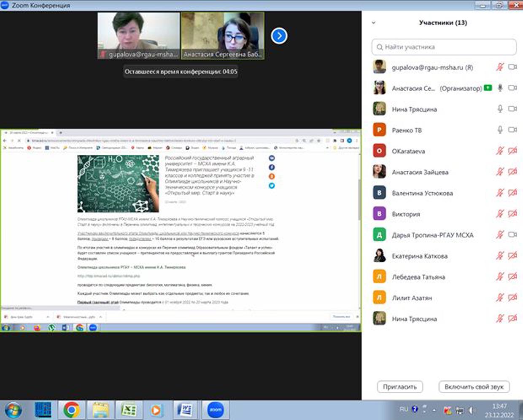The image size is (523, 420).
Task: Toggle microphone for gupalova@rgau-msha.ru
Action: point(500,67)
